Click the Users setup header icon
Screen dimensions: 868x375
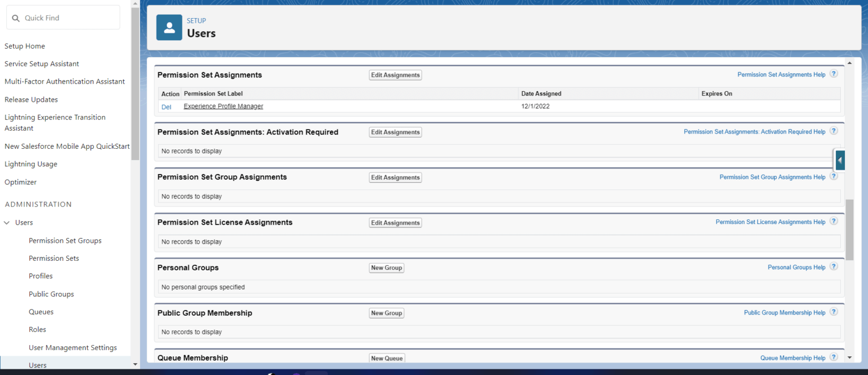pos(169,27)
